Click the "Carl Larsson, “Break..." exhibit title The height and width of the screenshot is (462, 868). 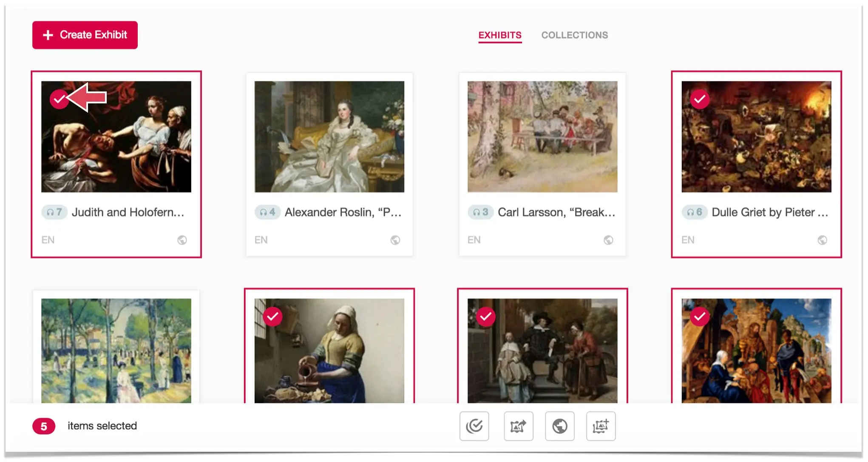[556, 212]
